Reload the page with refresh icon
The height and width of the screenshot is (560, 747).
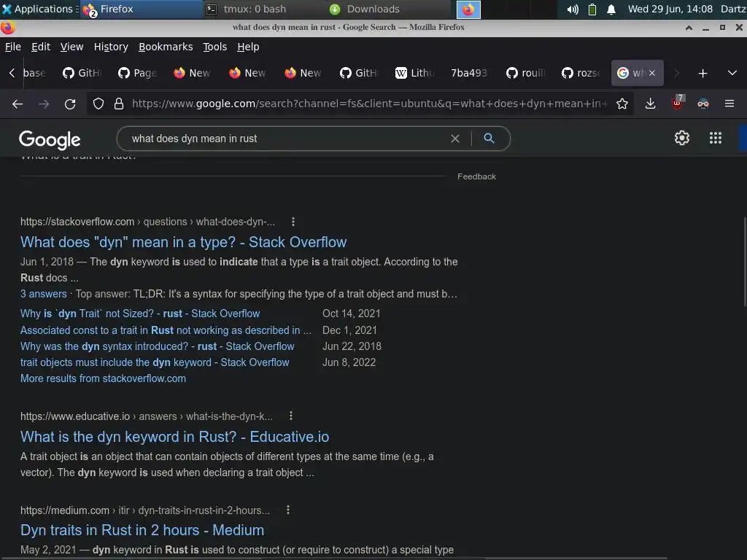(70, 104)
